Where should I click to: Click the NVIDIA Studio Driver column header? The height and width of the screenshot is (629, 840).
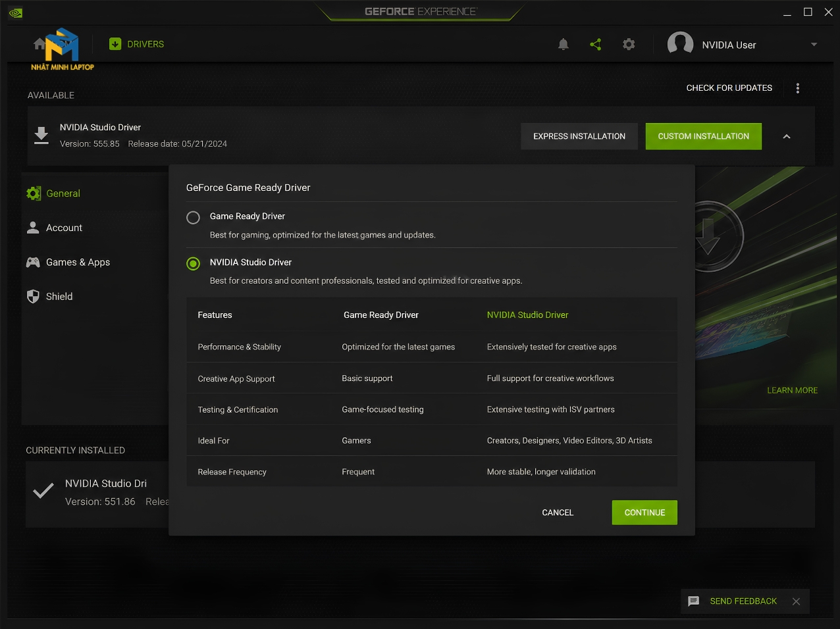(527, 315)
